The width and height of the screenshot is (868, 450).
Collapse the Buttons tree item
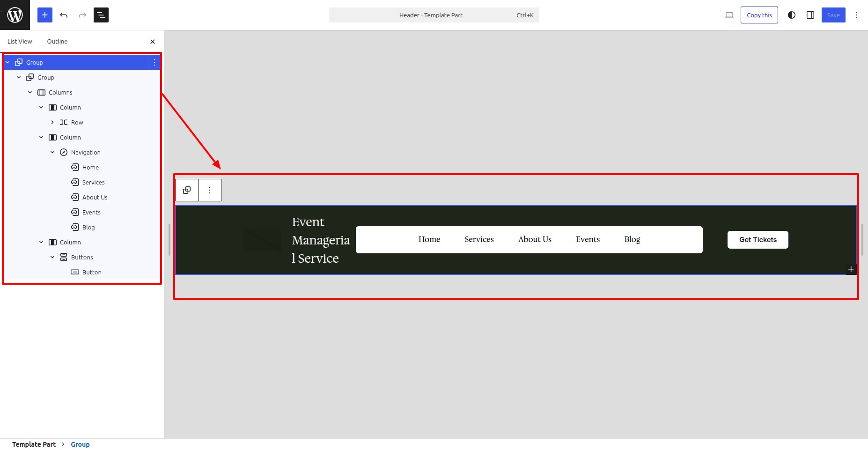coord(52,257)
